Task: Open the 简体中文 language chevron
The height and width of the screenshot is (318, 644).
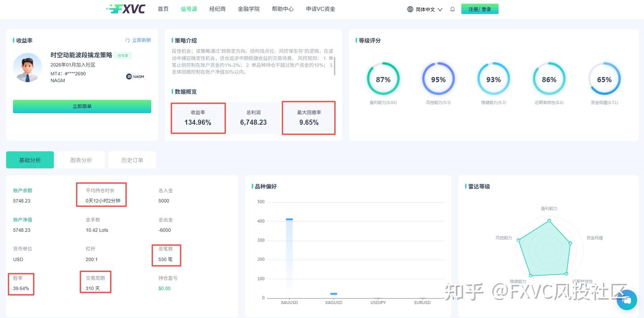Action: click(x=441, y=8)
